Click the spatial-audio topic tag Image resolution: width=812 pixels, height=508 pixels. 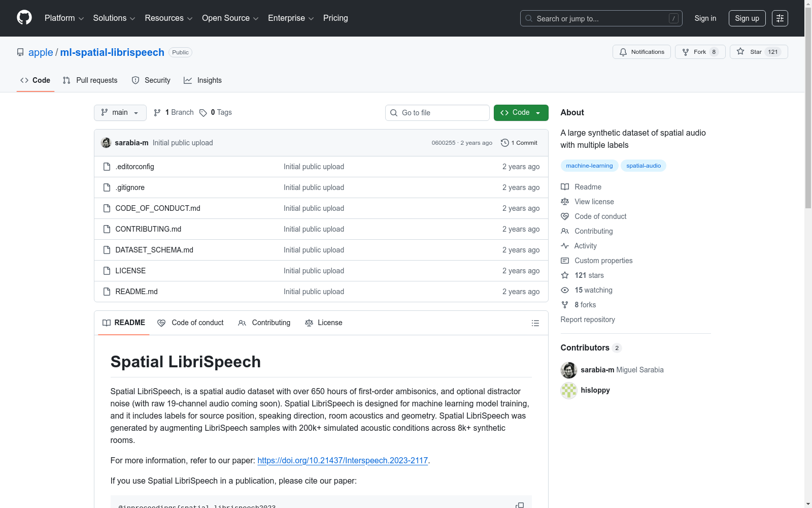click(x=644, y=166)
